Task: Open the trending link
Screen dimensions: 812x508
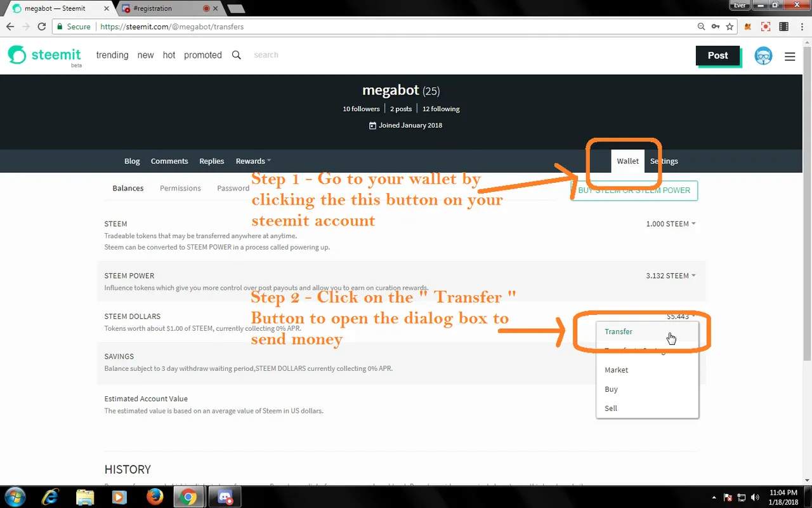Action: click(x=112, y=55)
